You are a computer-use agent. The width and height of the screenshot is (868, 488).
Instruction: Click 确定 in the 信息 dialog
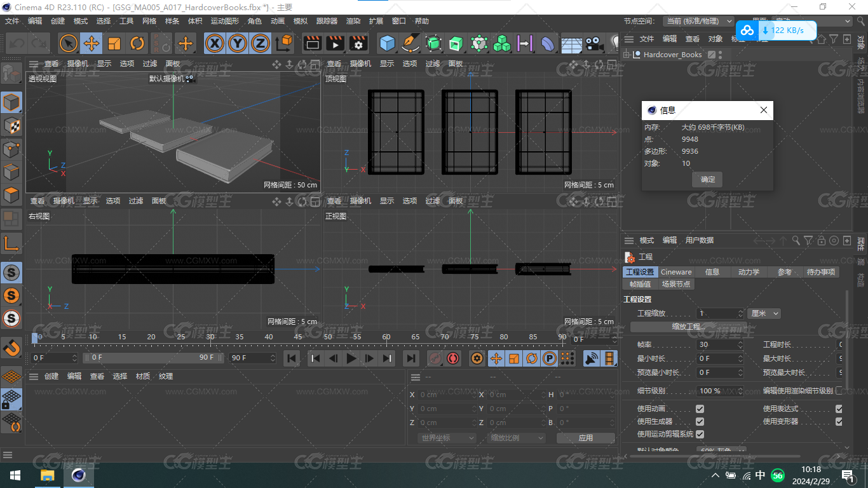click(707, 179)
